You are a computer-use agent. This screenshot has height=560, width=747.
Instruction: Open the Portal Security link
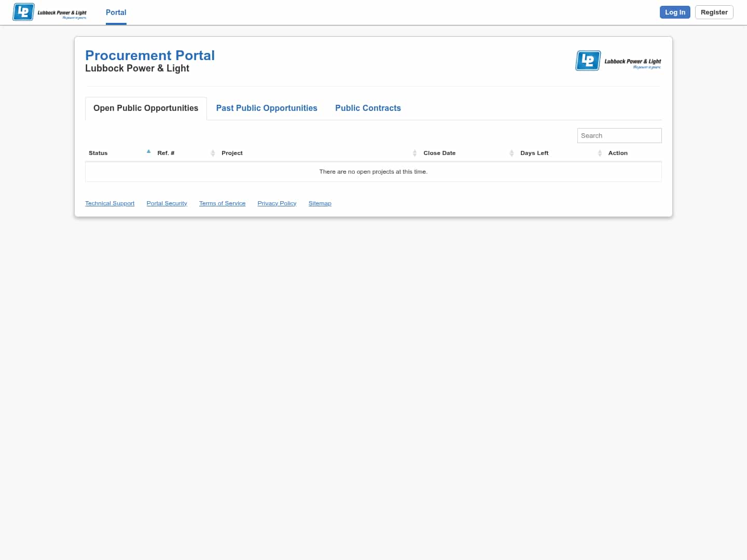coord(167,203)
